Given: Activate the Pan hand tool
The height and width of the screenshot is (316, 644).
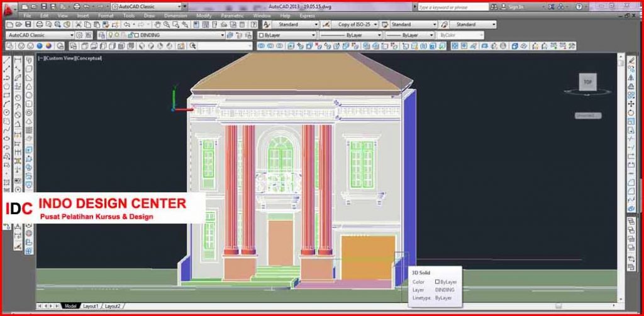Looking at the screenshot, I should pyautogui.click(x=158, y=25).
